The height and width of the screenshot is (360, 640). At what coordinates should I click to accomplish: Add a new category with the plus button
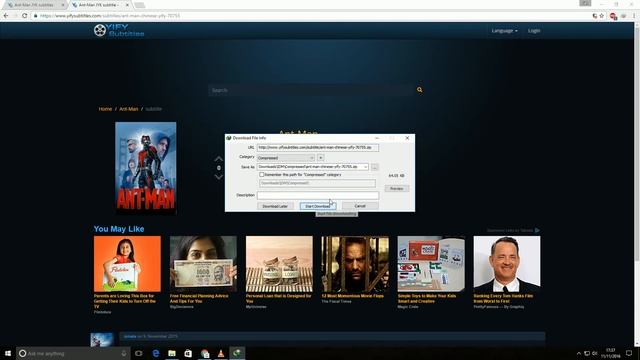[320, 158]
